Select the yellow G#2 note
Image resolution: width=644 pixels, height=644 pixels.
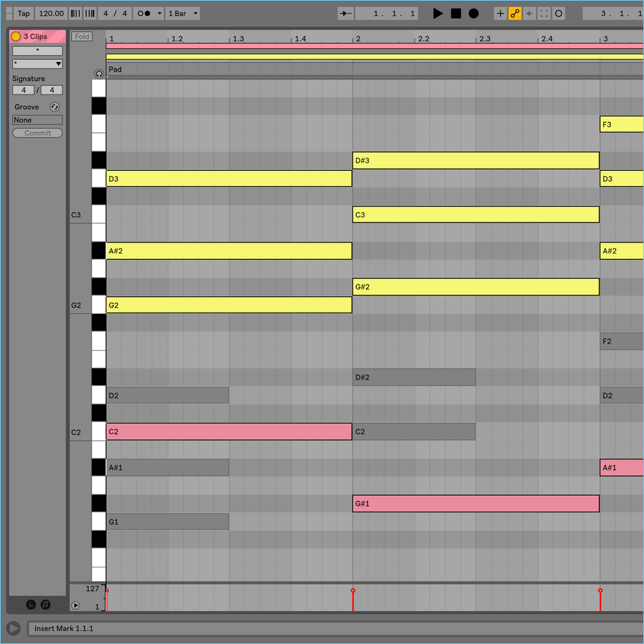(x=476, y=287)
